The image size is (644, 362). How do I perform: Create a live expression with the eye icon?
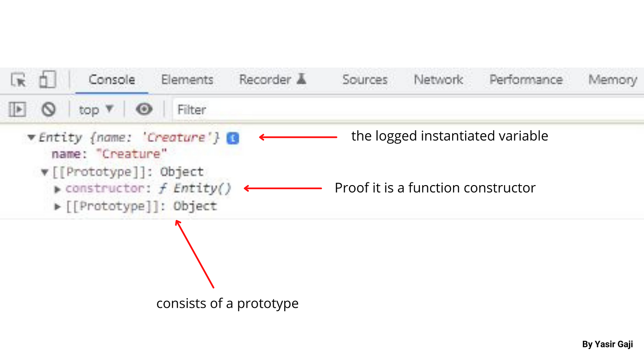pos(144,109)
